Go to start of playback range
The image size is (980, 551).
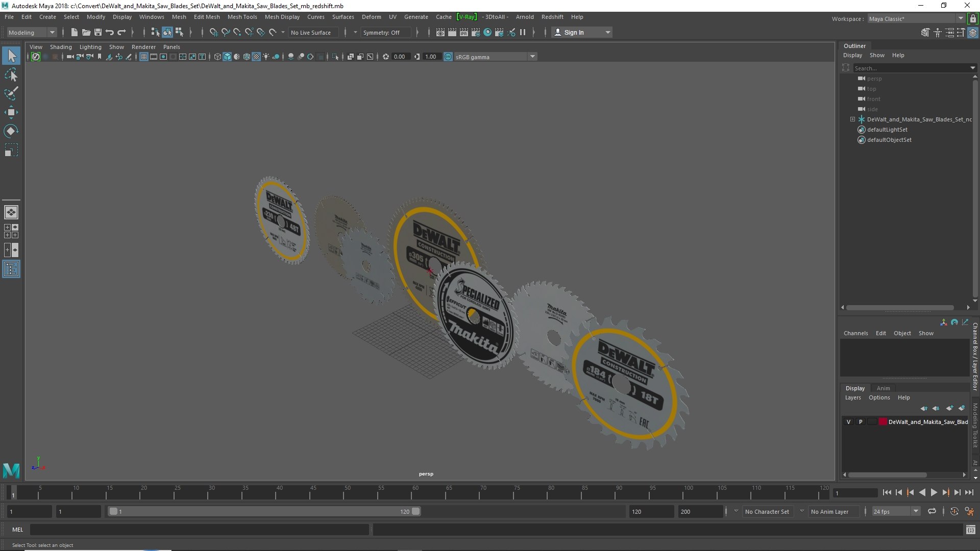[887, 492]
